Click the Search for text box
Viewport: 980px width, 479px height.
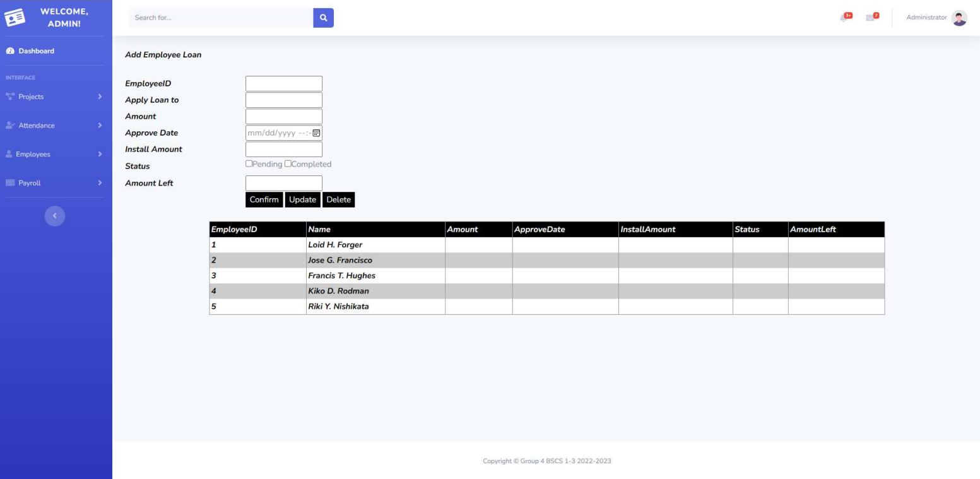click(220, 18)
